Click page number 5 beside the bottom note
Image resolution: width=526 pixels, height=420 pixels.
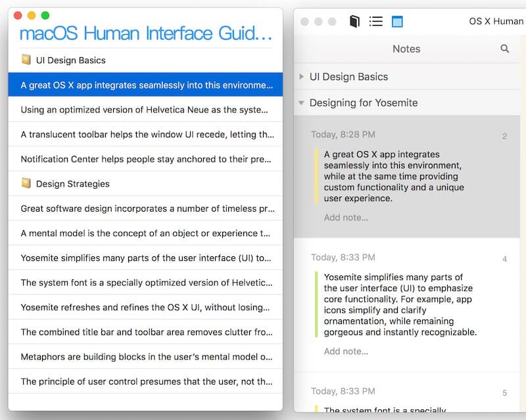point(504,392)
